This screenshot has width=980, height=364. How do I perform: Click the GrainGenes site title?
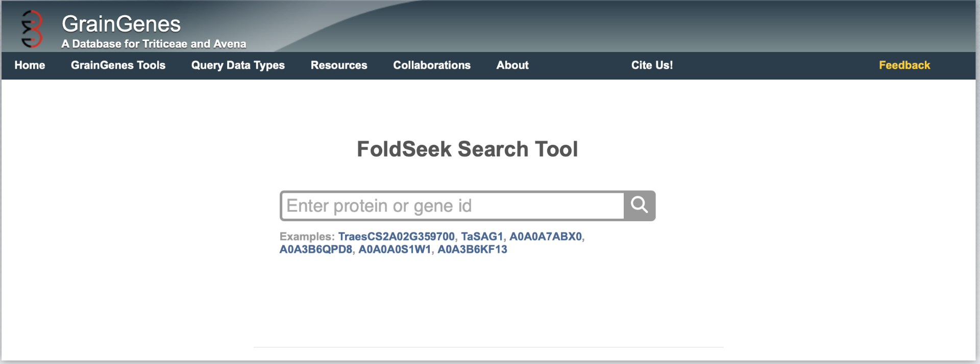tap(121, 24)
